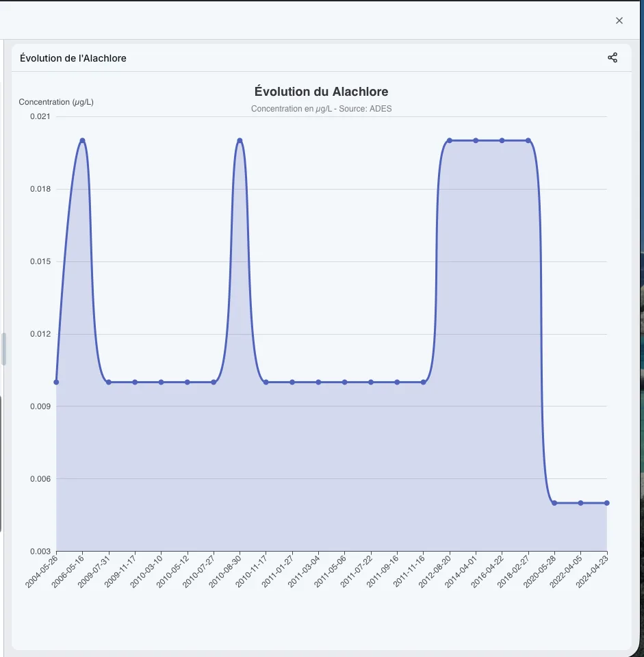Select the data point for 2010-11-17
Screen dimensions: 644x657
266,382
